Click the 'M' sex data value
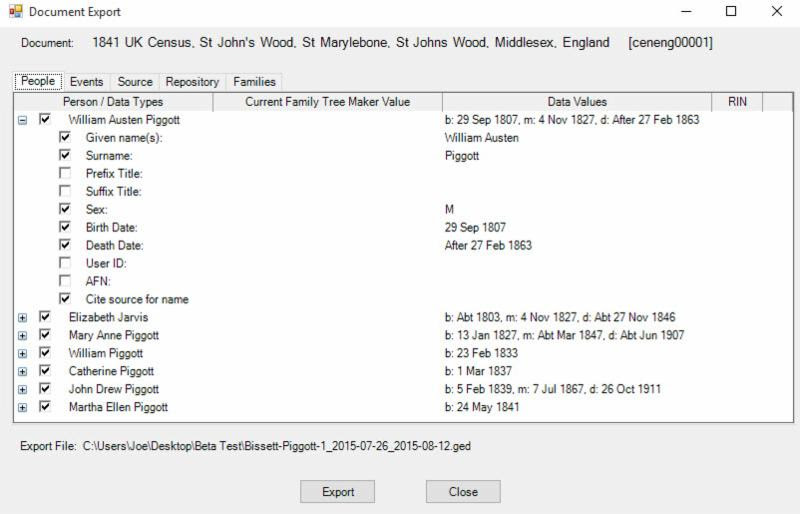Image resolution: width=800 pixels, height=514 pixels. 449,209
